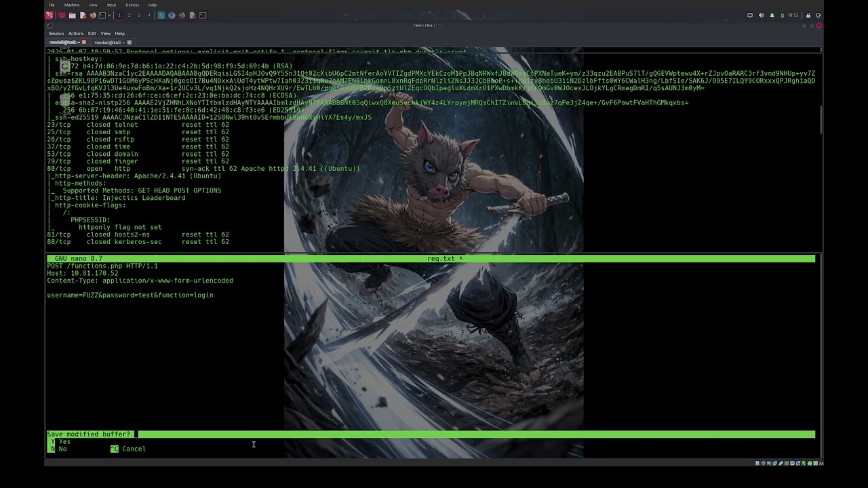
Task: Click the 19:13 clock in the panel
Action: click(x=793, y=15)
